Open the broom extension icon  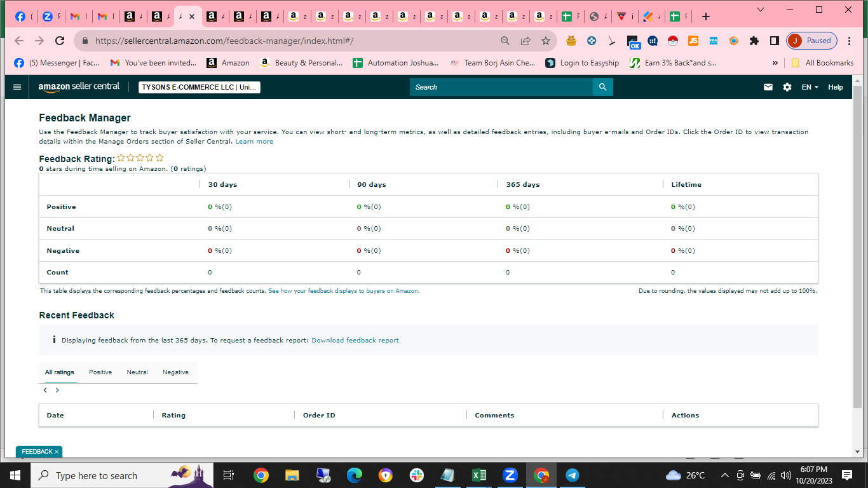click(612, 41)
